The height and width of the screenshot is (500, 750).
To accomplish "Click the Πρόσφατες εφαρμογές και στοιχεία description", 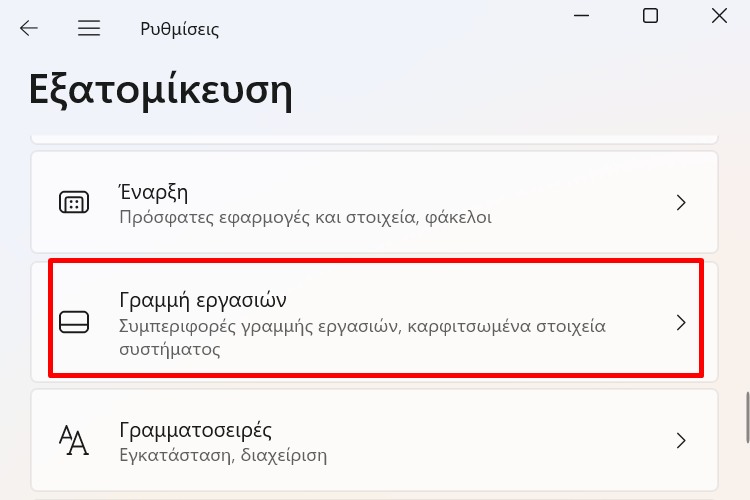I will [x=305, y=218].
